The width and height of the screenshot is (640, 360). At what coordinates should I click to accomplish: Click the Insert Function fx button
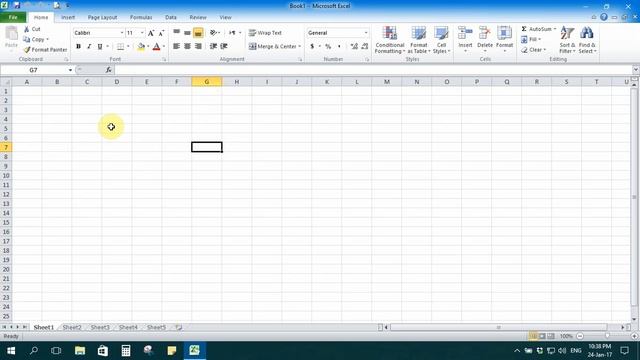[x=109, y=70]
